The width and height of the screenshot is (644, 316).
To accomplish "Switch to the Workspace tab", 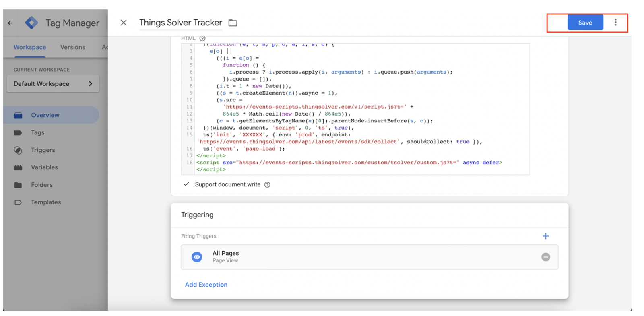I will (x=30, y=47).
